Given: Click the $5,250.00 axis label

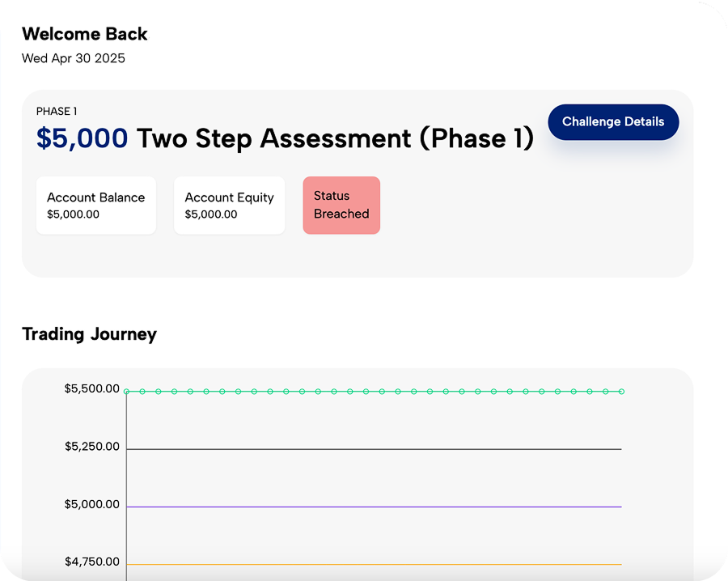Looking at the screenshot, I should tap(92, 447).
